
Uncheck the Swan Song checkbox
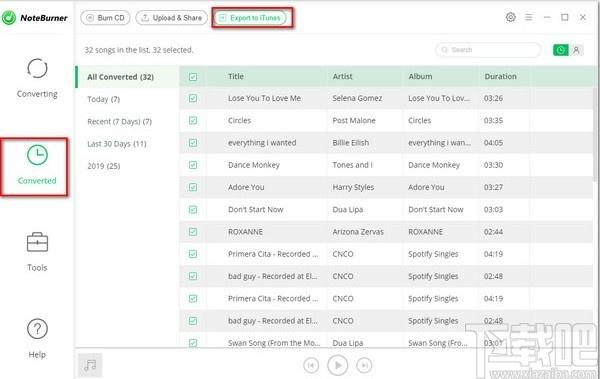193,343
